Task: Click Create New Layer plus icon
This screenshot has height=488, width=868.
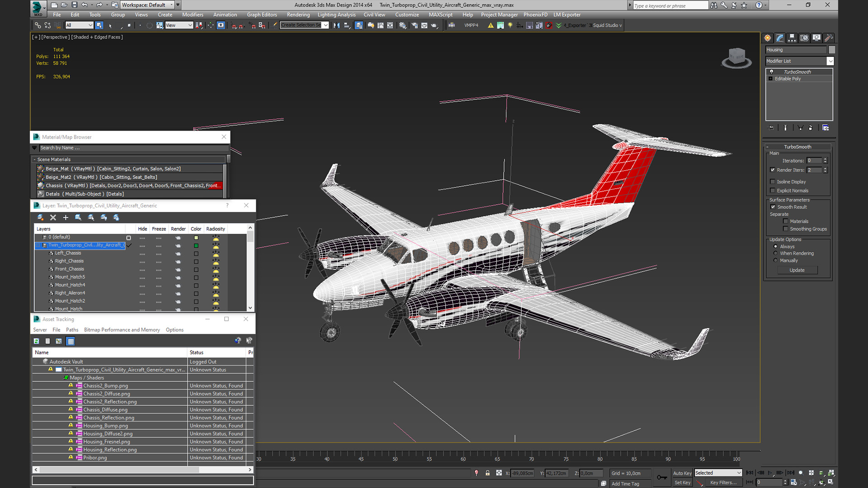Action: [66, 218]
